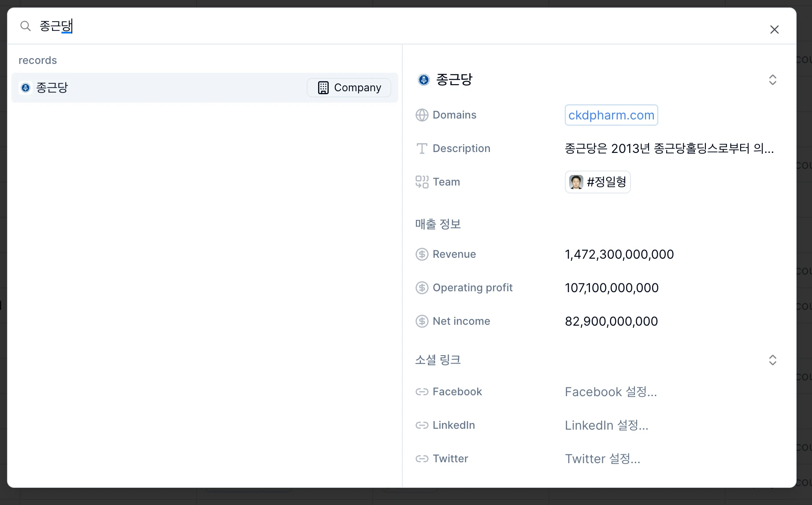The width and height of the screenshot is (812, 505).
Task: Set the Twitter link field
Action: click(602, 459)
